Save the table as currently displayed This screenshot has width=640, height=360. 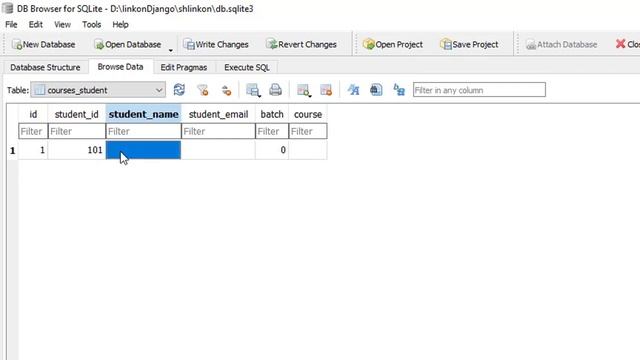point(253,90)
